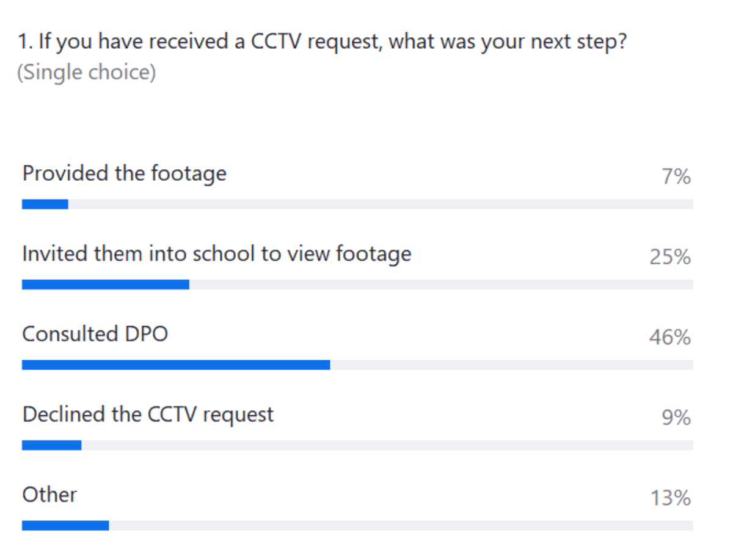733x560 pixels.
Task: Click the CCTV request question title
Action: [x=323, y=43]
